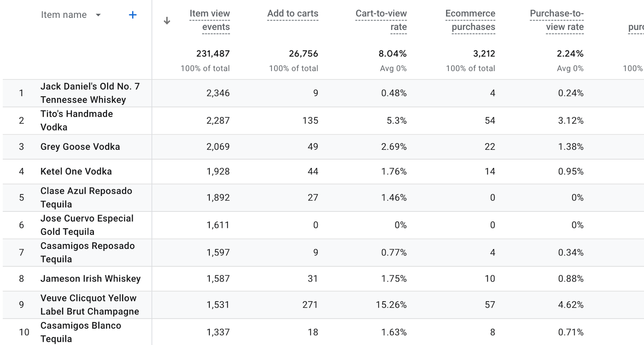Click the Purchase-to-view rate column header
This screenshot has width=644, height=345.
point(557,20)
